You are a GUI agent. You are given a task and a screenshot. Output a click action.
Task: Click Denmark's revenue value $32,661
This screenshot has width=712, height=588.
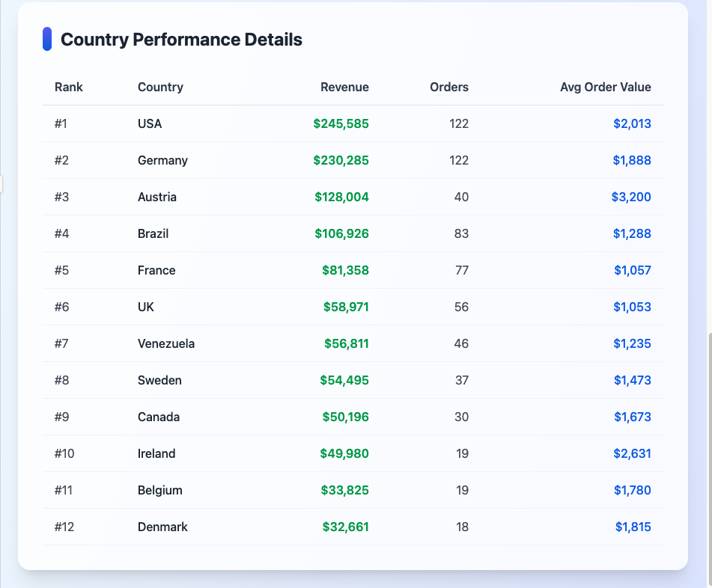pyautogui.click(x=345, y=527)
